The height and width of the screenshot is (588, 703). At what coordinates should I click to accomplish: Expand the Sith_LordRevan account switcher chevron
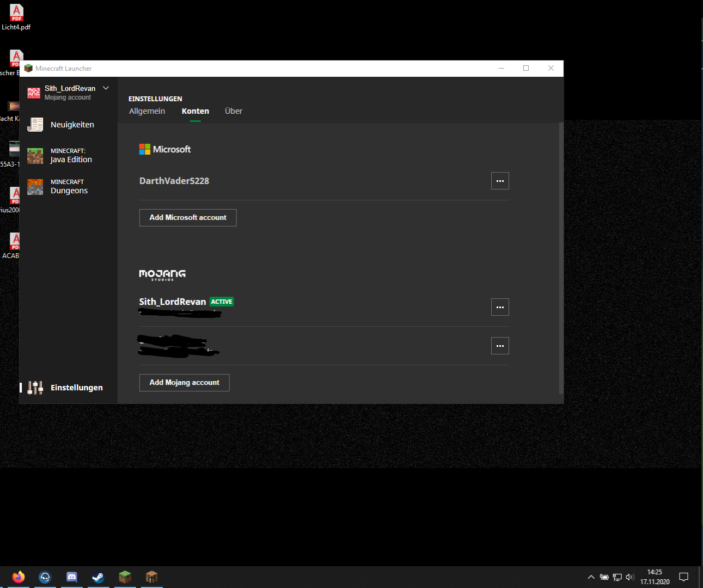pos(106,88)
